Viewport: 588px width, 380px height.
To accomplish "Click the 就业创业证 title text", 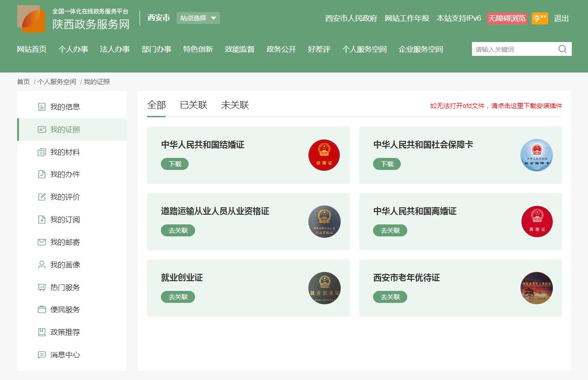I will point(182,278).
